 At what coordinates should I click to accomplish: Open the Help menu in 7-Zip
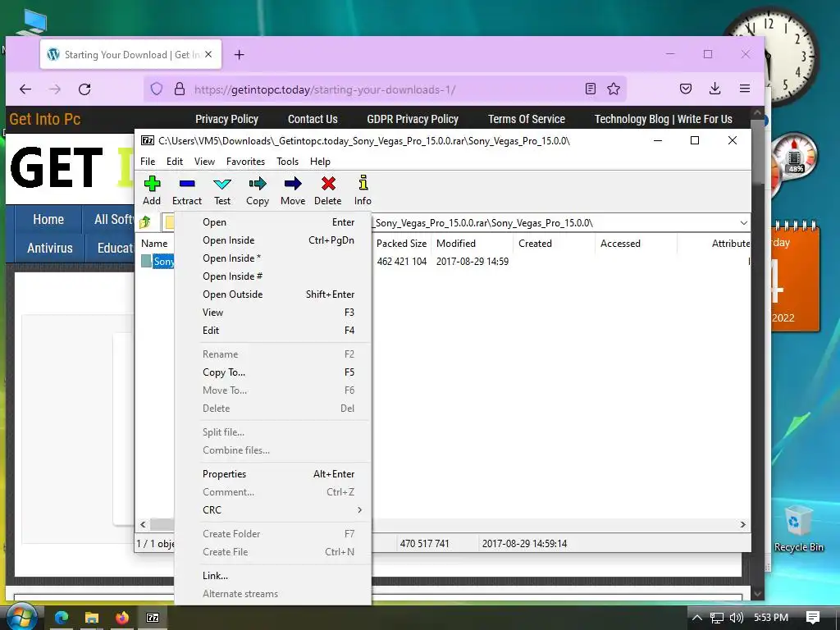pyautogui.click(x=321, y=162)
